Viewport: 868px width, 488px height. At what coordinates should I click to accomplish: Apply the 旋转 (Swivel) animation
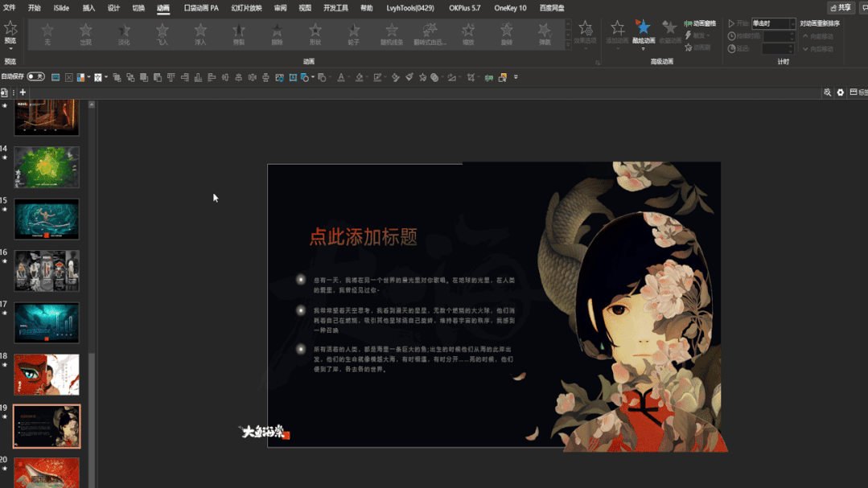point(507,33)
